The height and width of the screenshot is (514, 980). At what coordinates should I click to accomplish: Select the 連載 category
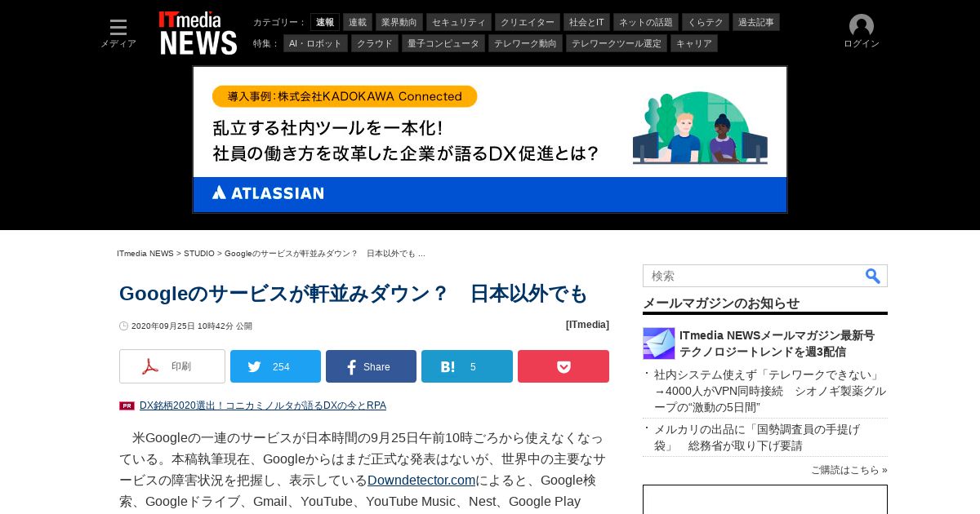click(358, 22)
